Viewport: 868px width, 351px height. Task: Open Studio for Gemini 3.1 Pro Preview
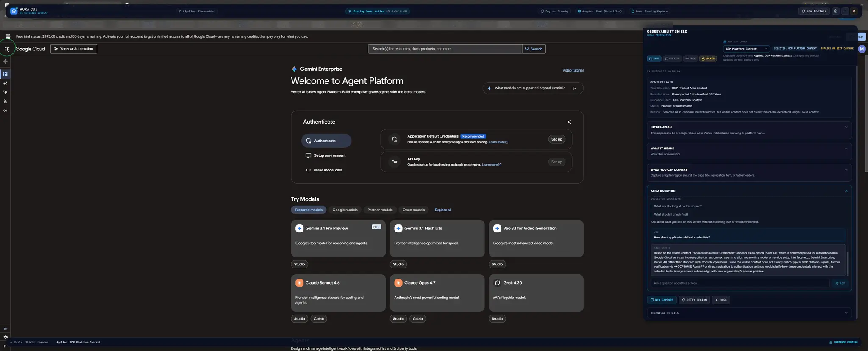coord(299,264)
